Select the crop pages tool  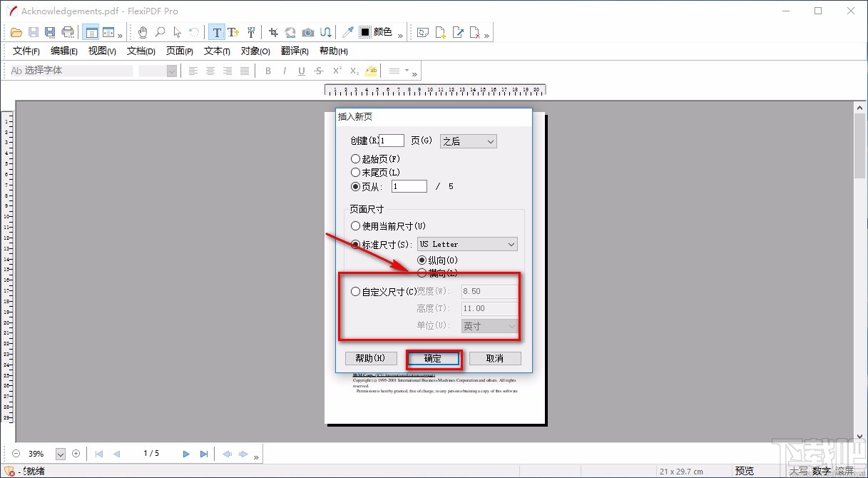(272, 31)
